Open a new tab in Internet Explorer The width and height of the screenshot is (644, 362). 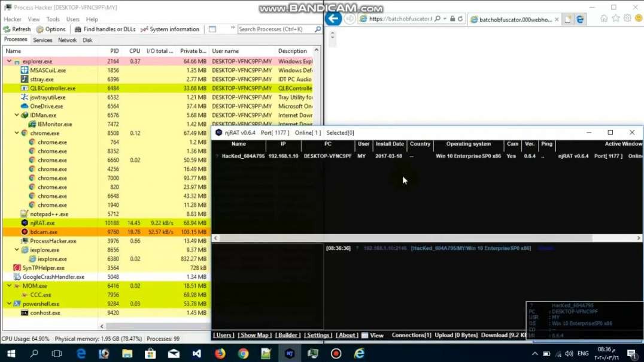click(567, 19)
